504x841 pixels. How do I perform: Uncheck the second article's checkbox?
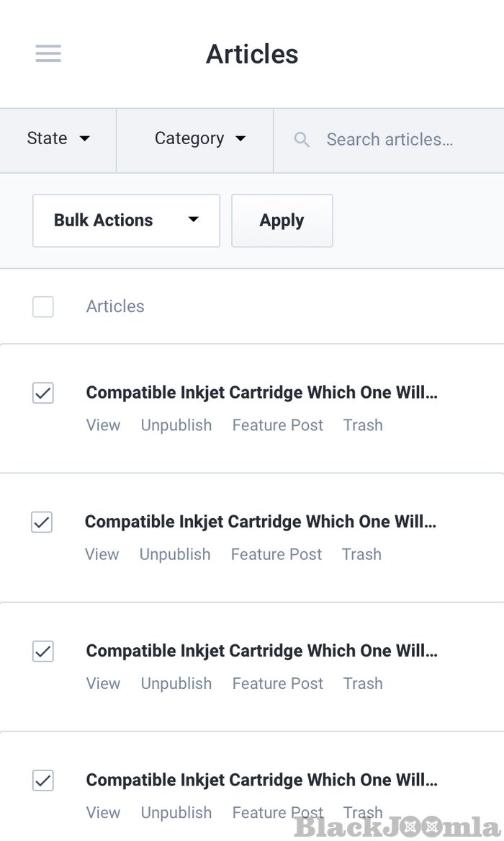coord(42,522)
